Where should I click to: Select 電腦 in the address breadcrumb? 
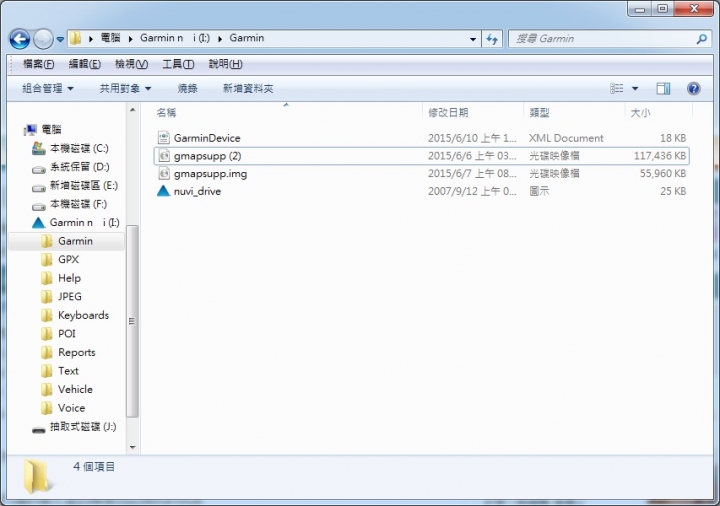(x=111, y=38)
